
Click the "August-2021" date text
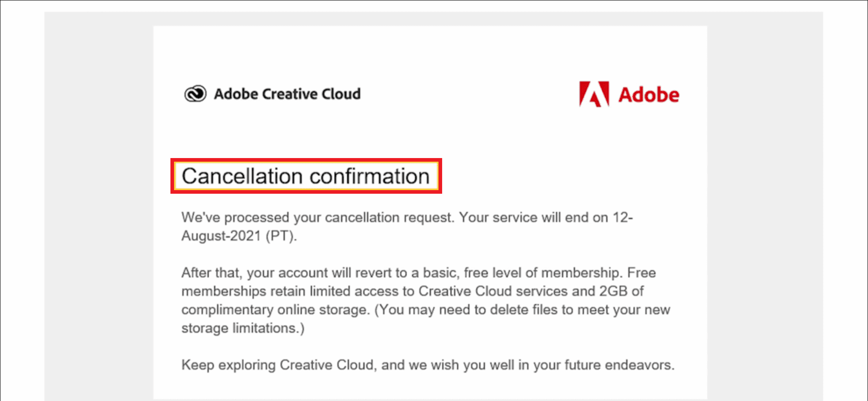click(x=221, y=236)
